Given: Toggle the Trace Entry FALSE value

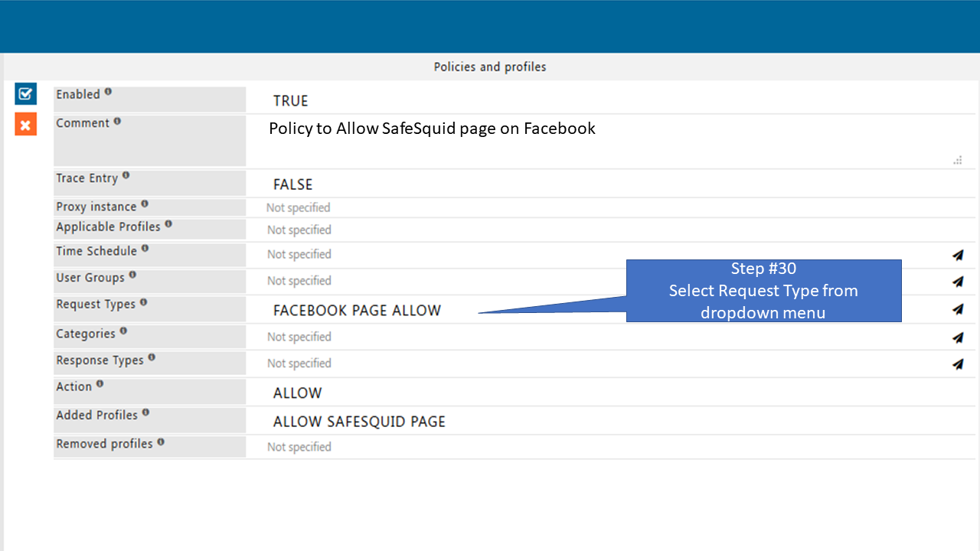Looking at the screenshot, I should tap(292, 184).
